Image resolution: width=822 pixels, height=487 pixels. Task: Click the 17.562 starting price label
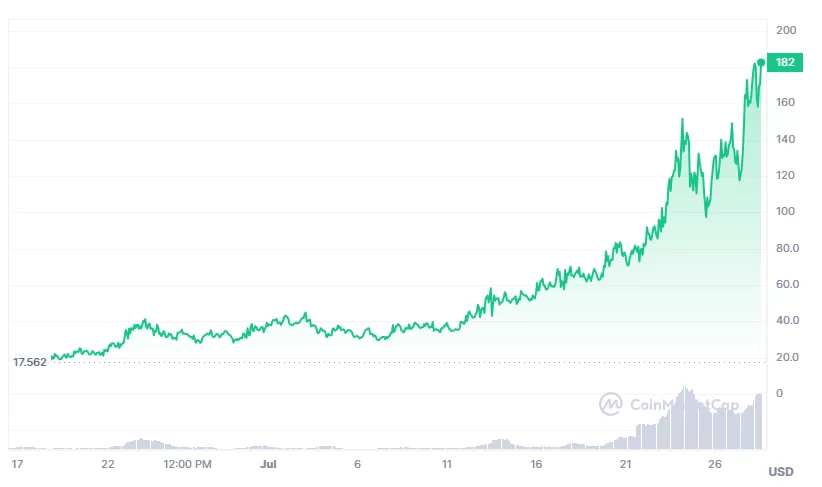(30, 362)
